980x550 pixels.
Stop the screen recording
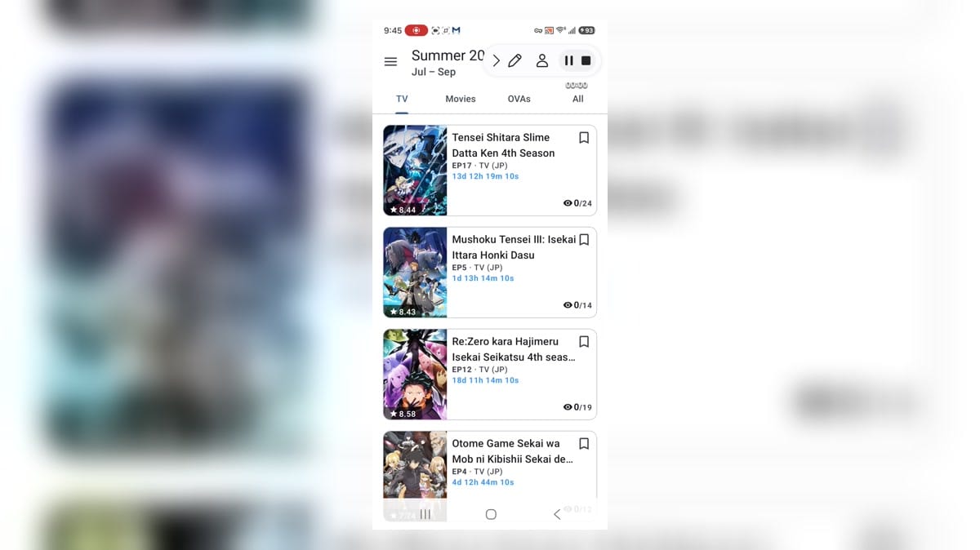click(x=586, y=60)
